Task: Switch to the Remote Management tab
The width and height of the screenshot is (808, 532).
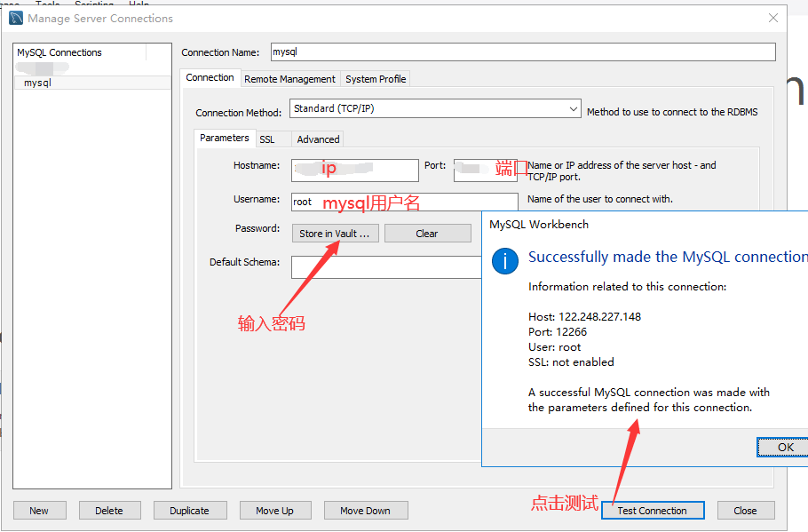Action: 289,79
